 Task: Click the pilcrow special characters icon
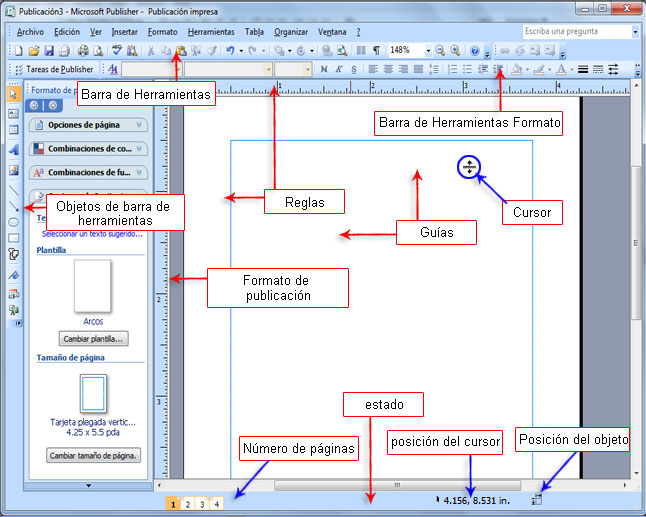(x=376, y=51)
